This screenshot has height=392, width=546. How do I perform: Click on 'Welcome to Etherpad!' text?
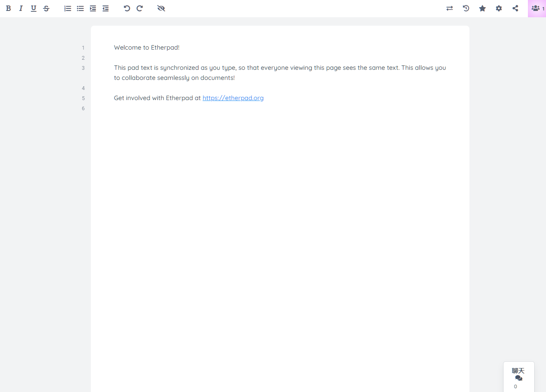click(x=147, y=48)
